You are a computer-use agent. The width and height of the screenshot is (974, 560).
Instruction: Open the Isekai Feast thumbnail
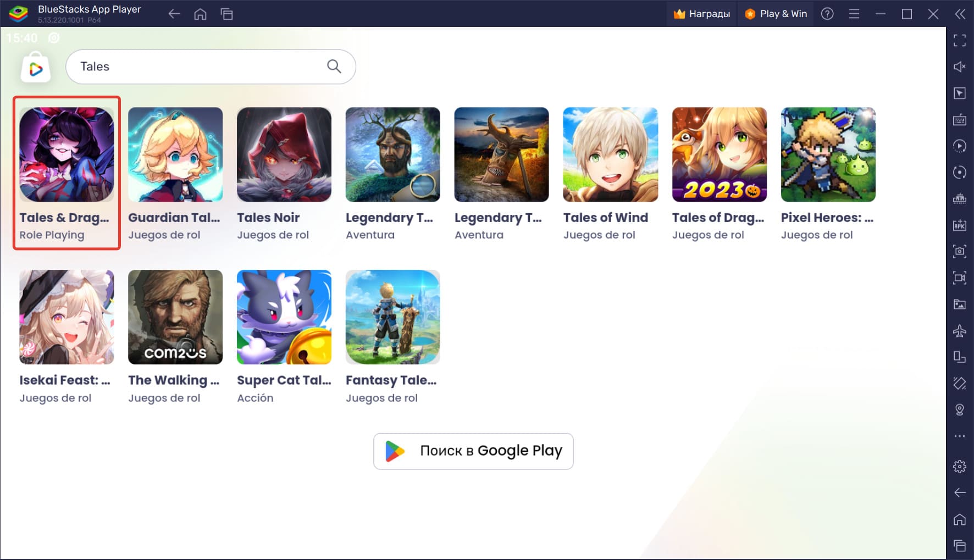[67, 317]
